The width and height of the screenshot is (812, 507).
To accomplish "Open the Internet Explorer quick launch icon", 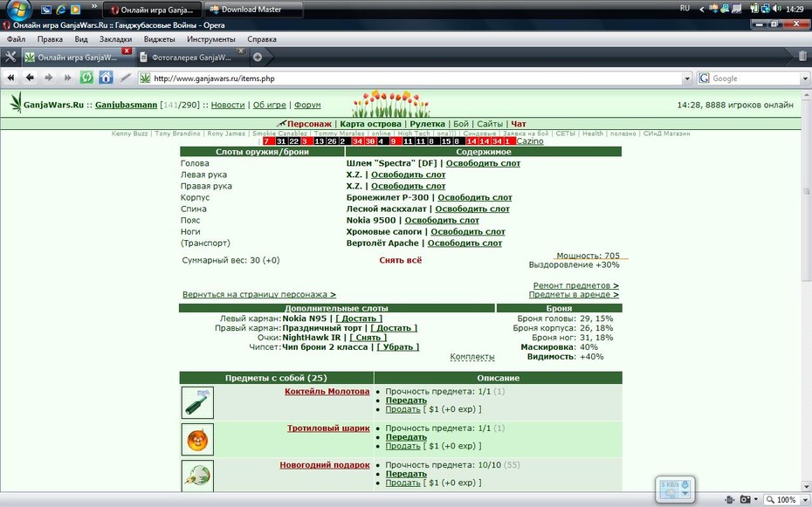I will (61, 10).
